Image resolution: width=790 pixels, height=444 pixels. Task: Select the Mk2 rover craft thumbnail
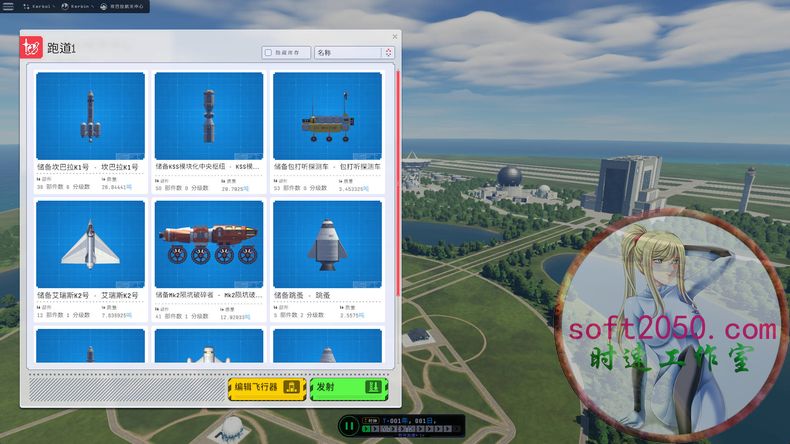tap(208, 244)
